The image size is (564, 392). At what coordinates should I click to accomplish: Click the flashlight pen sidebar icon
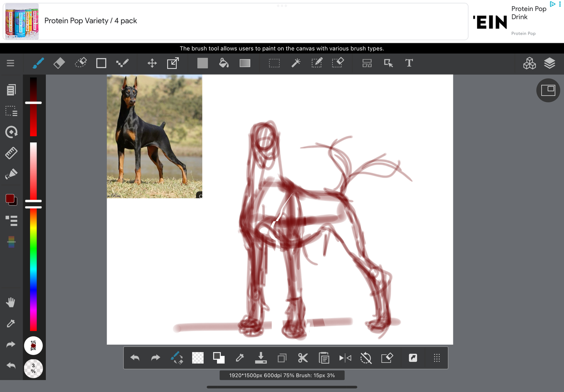tap(11, 174)
